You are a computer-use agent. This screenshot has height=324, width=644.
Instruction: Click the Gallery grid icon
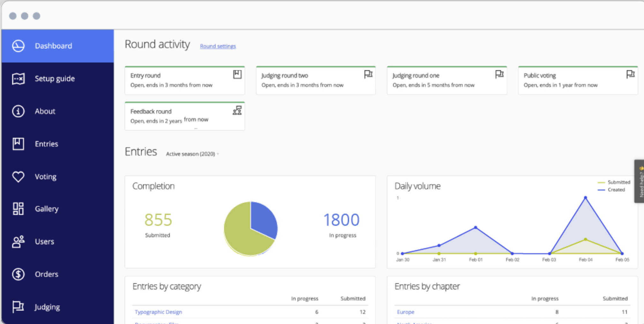pyautogui.click(x=18, y=209)
